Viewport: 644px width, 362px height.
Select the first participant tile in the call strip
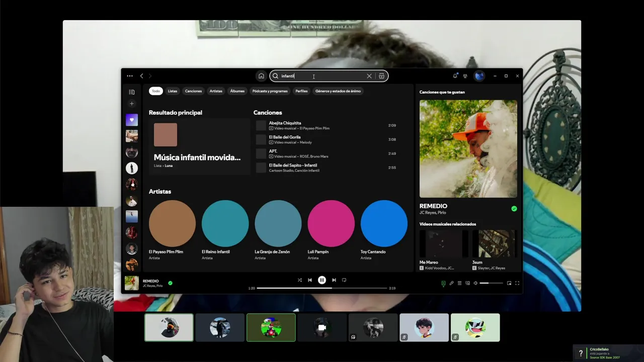pos(169,327)
